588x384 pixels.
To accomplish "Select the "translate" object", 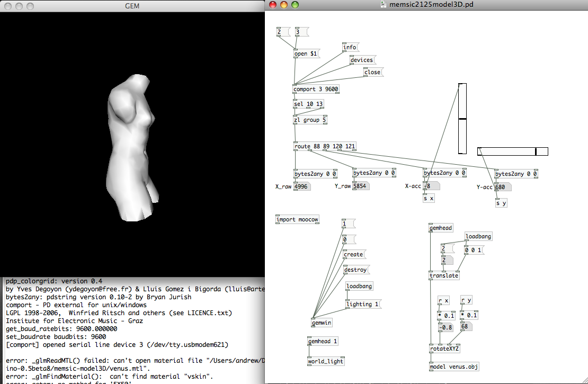I will pyautogui.click(x=444, y=275).
